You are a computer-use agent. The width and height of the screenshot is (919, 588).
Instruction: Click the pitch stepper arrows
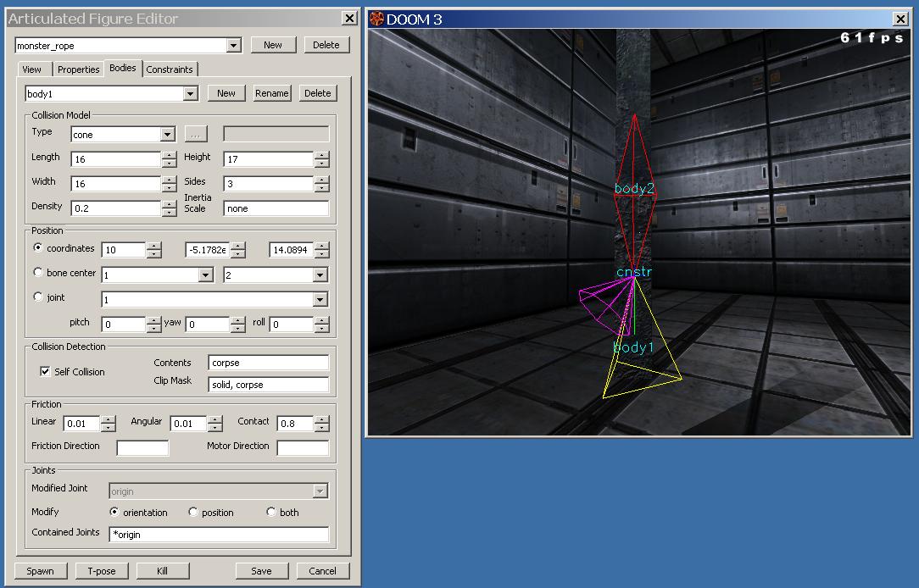point(153,325)
